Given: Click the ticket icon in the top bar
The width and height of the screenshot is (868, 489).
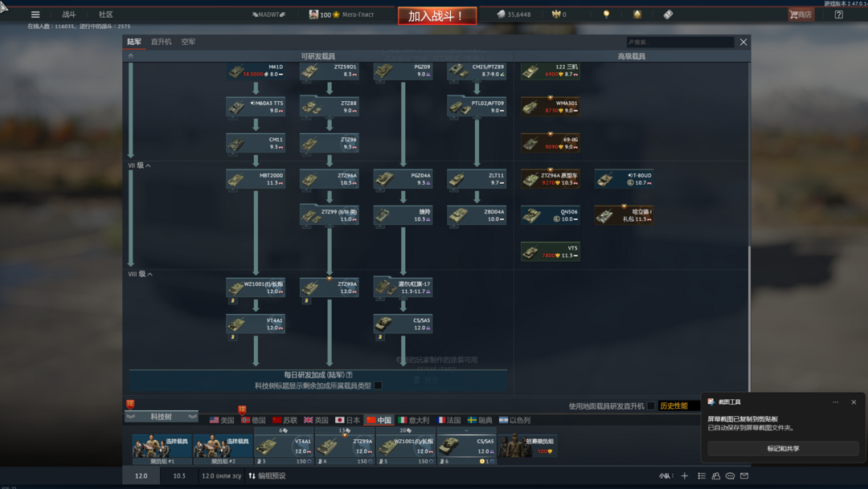Looking at the screenshot, I should pyautogui.click(x=668, y=14).
